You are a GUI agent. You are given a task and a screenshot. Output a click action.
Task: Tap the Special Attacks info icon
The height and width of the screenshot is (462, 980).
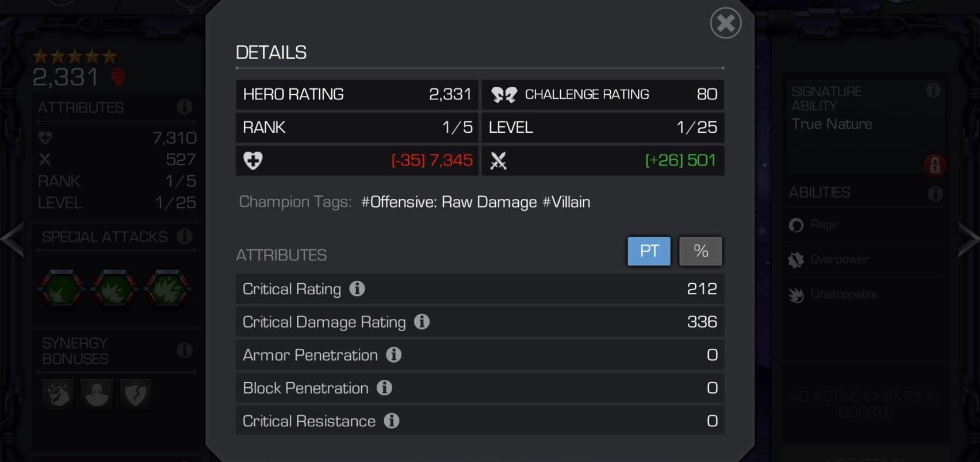[x=183, y=236]
